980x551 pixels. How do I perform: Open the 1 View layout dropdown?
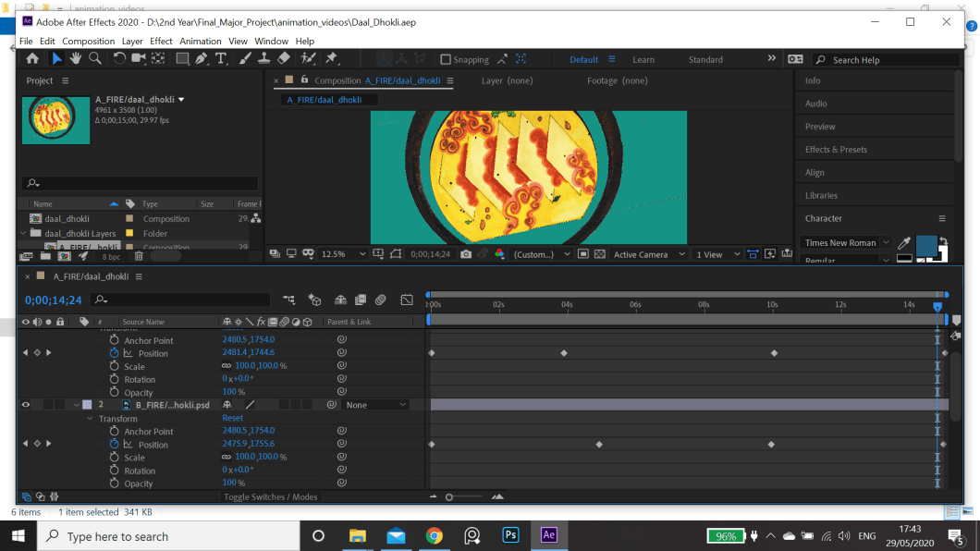[x=718, y=254]
